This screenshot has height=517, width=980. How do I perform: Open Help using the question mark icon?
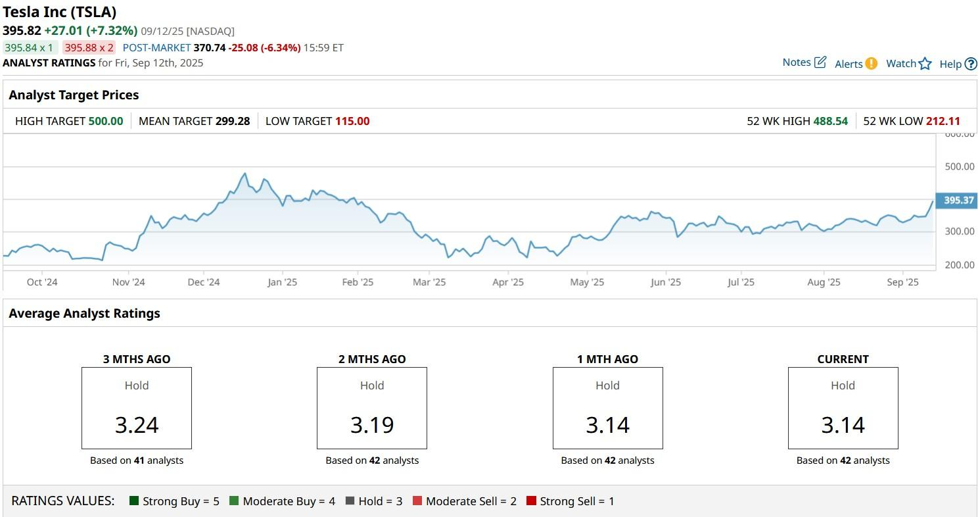[970, 64]
